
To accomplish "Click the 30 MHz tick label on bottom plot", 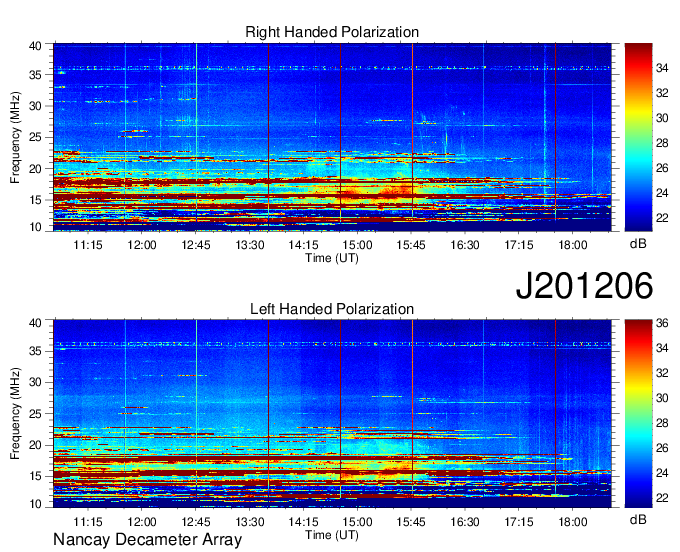I will [x=36, y=383].
